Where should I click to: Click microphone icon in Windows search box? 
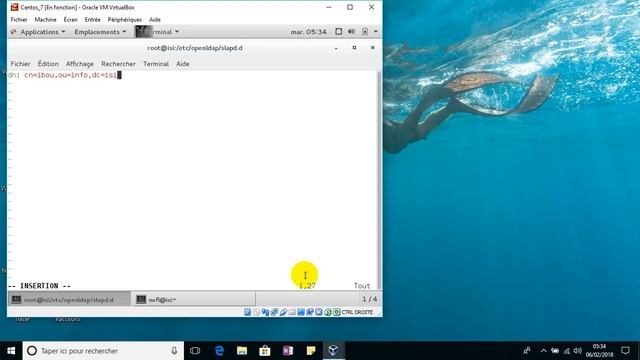pyautogui.click(x=174, y=351)
